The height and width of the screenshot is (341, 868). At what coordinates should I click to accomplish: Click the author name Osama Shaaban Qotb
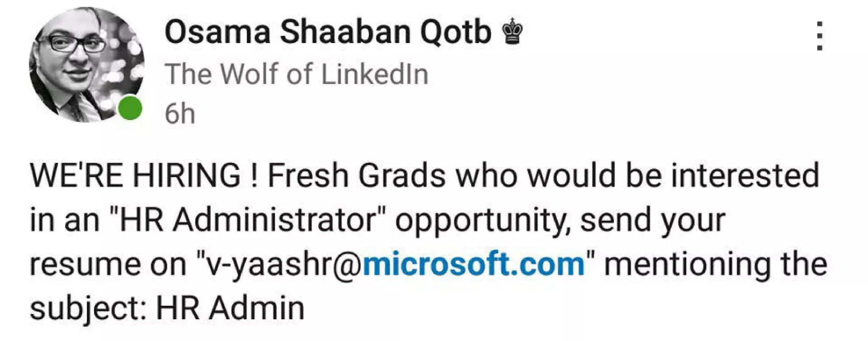pos(327,32)
